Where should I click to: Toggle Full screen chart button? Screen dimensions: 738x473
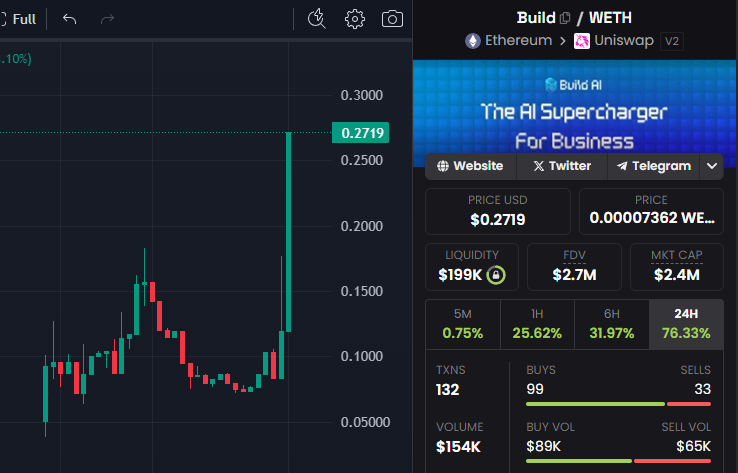(18, 19)
